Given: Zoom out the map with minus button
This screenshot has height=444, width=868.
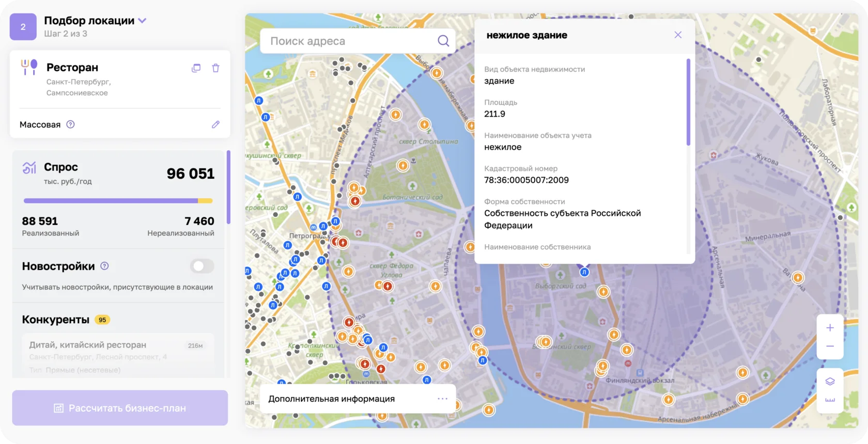Looking at the screenshot, I should pyautogui.click(x=830, y=346).
